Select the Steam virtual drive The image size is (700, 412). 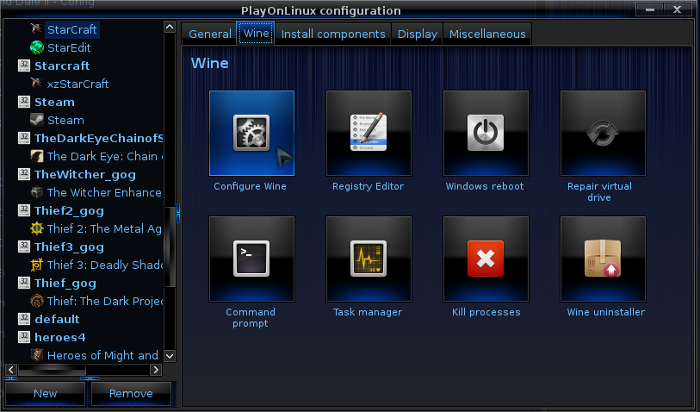point(54,102)
